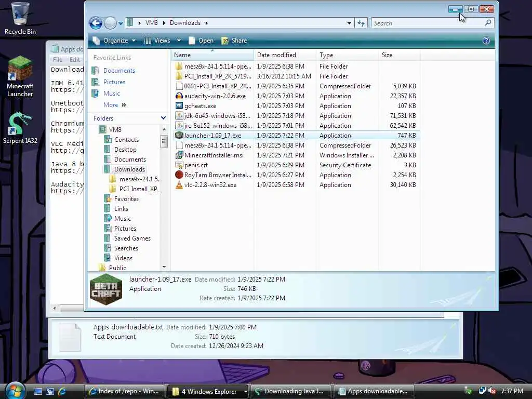532x399 pixels.
Task: Select Contacts in the folder tree
Action: [x=126, y=140]
